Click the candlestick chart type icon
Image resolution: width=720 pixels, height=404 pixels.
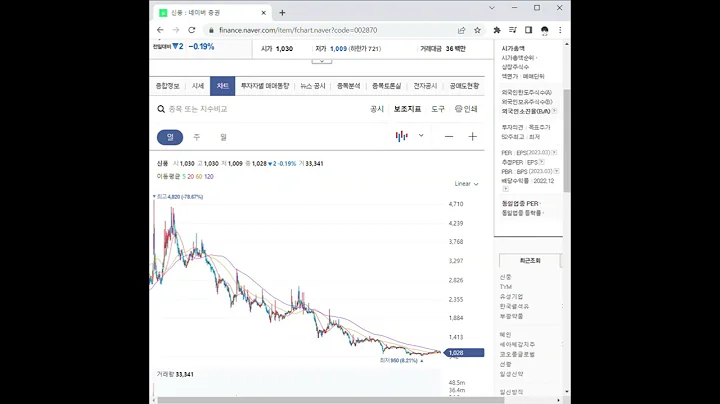point(401,136)
